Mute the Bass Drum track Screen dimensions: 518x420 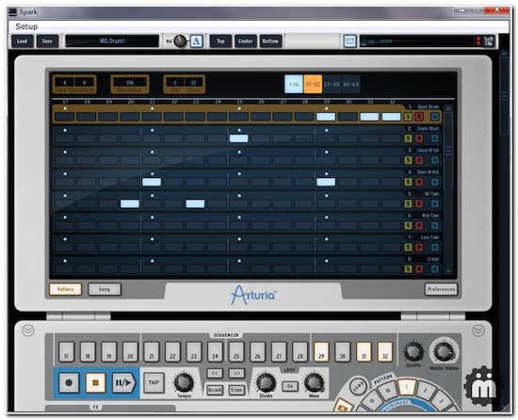point(419,117)
